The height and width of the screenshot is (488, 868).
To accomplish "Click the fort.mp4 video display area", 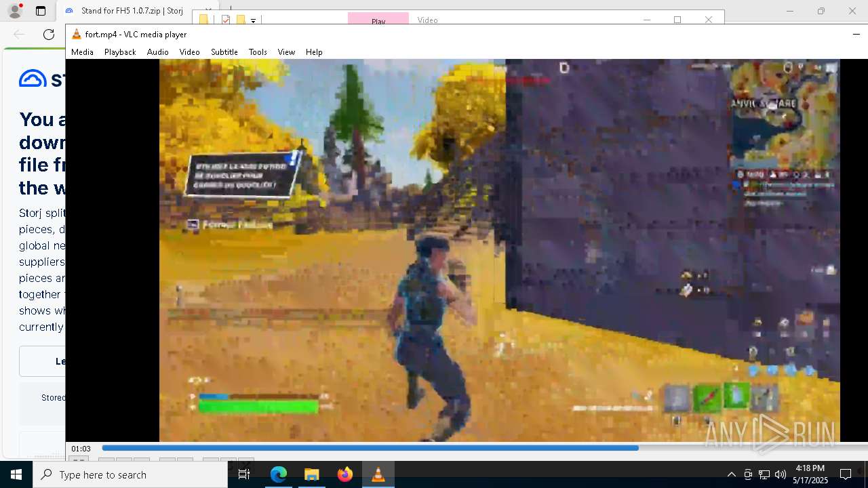I will [500, 250].
